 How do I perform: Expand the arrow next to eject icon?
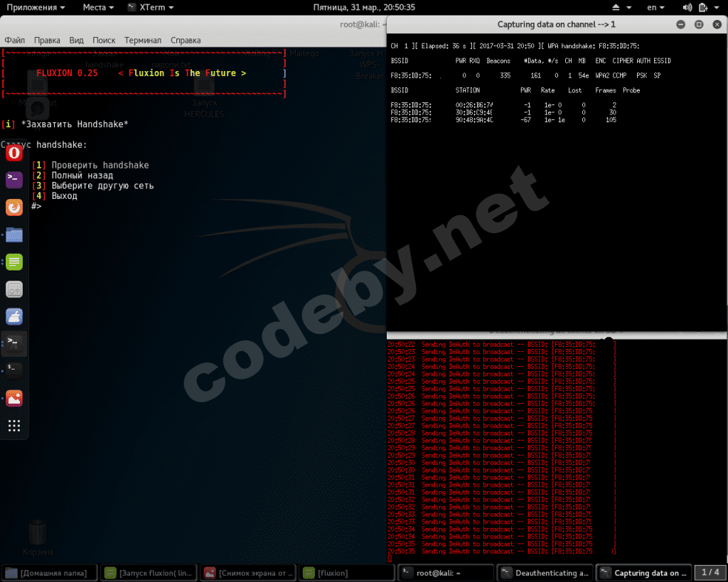tap(628, 8)
